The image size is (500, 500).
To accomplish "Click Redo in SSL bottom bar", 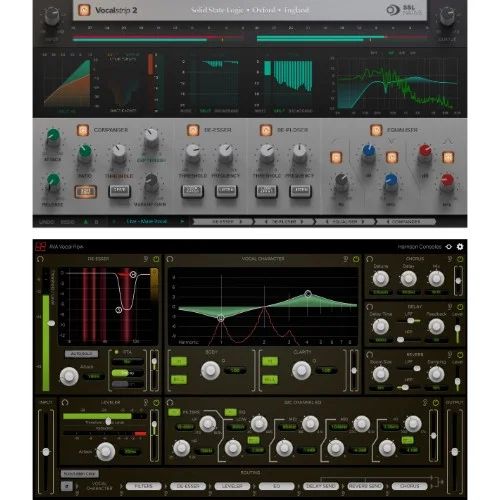I will pos(67,222).
